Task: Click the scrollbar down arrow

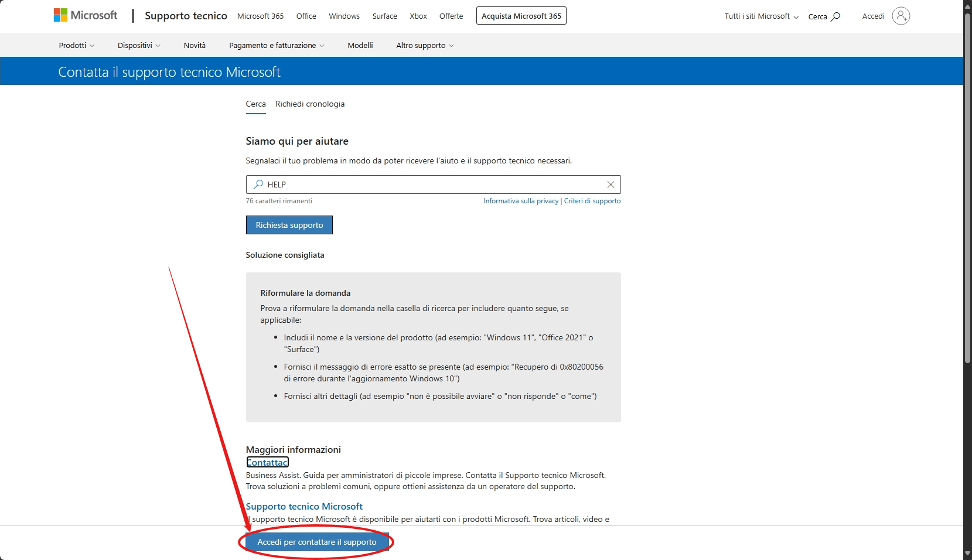Action: pos(967,554)
